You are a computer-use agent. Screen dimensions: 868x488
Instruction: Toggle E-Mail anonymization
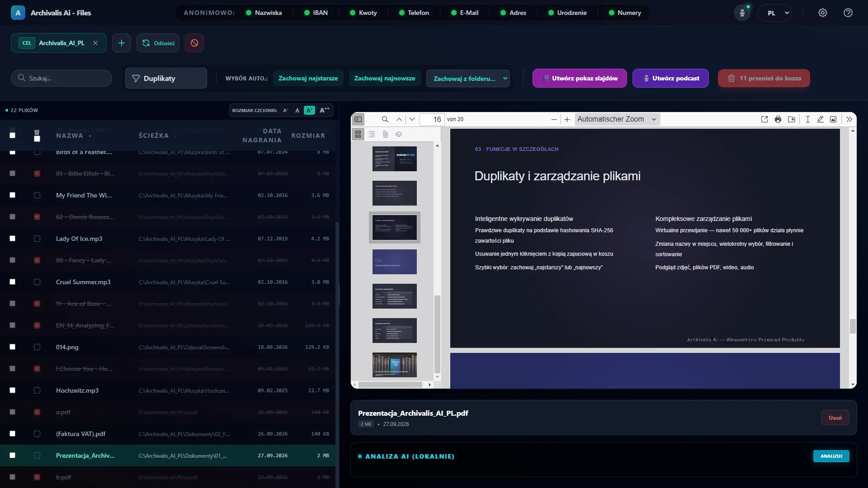(465, 13)
